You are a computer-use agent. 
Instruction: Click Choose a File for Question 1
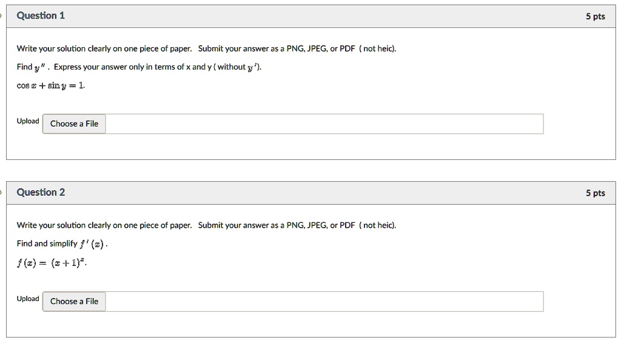tap(74, 124)
